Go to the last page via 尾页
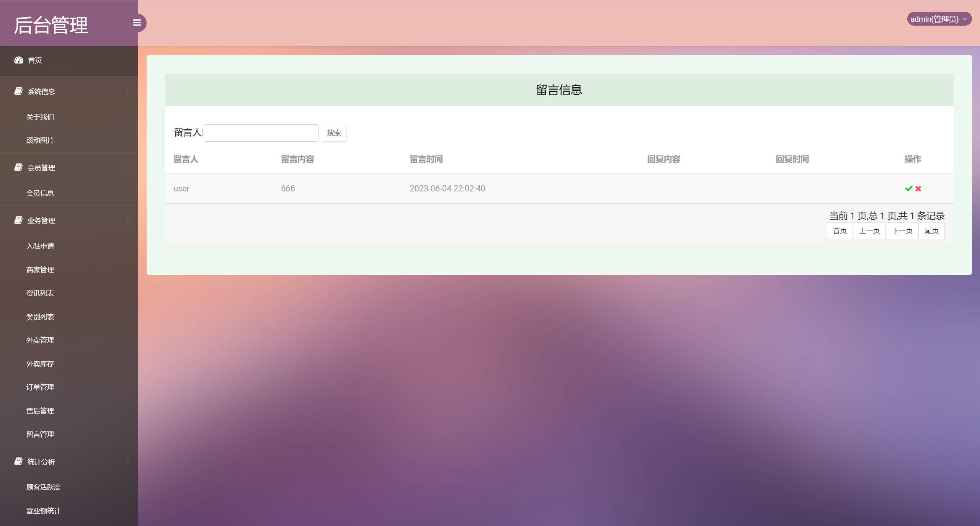Image resolution: width=980 pixels, height=526 pixels. tap(931, 230)
